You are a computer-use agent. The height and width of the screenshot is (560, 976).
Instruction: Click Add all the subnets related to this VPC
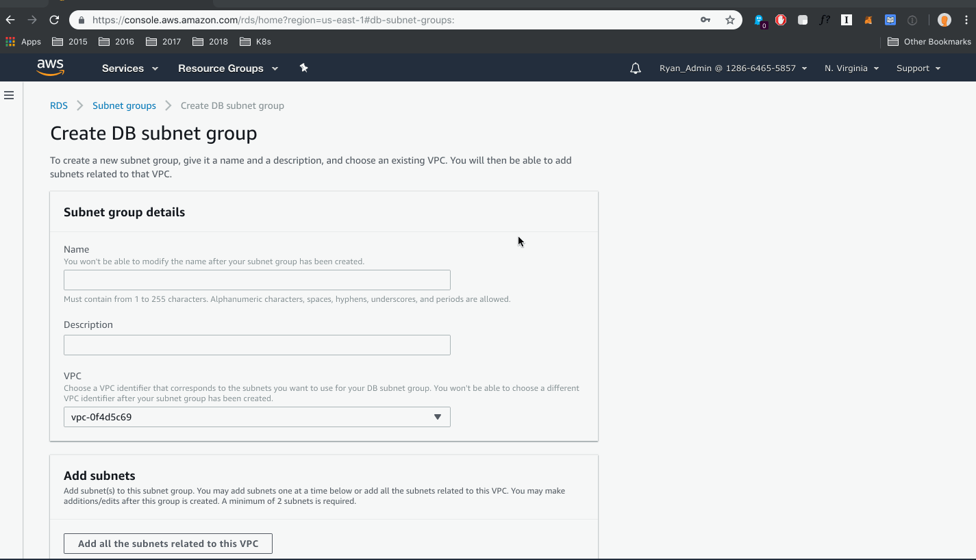[167, 543]
